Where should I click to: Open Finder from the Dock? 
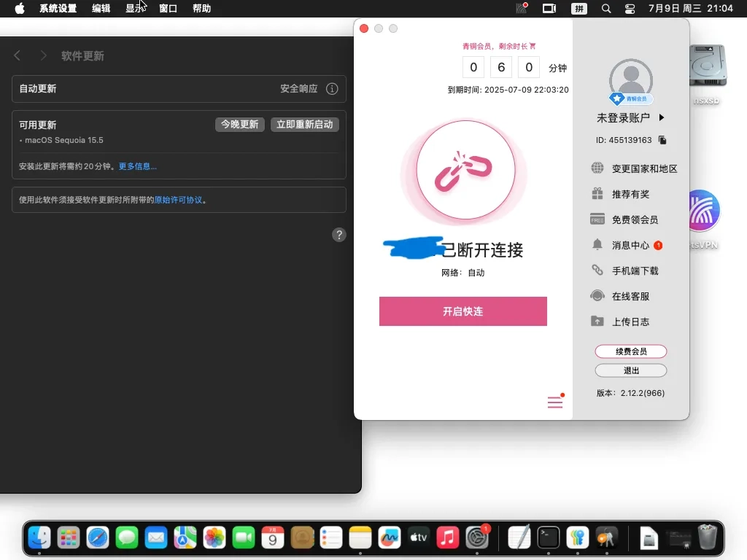click(39, 538)
